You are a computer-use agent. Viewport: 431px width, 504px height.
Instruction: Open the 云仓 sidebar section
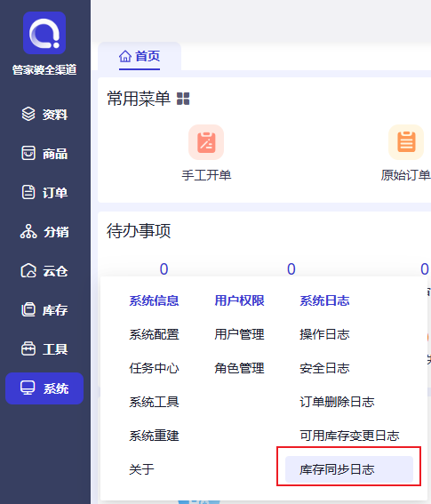(x=44, y=271)
